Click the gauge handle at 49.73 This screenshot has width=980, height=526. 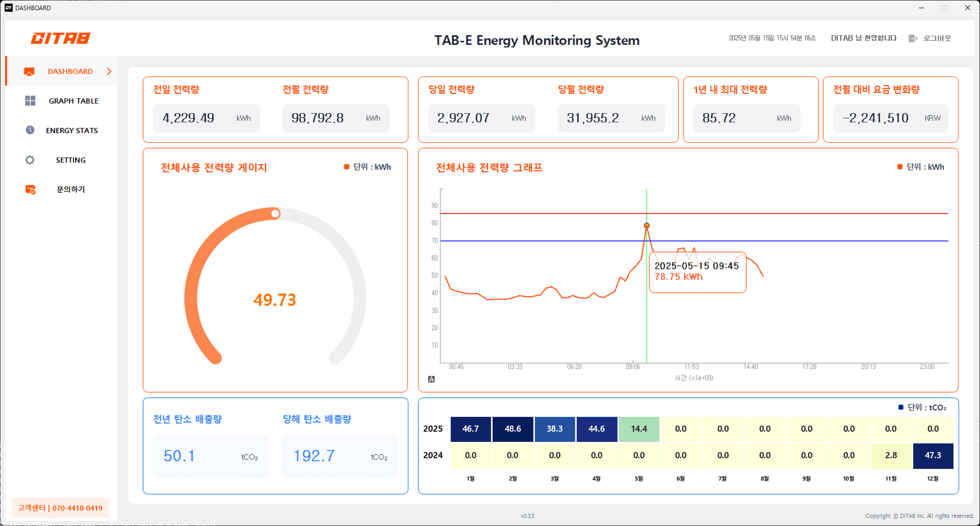pos(276,214)
